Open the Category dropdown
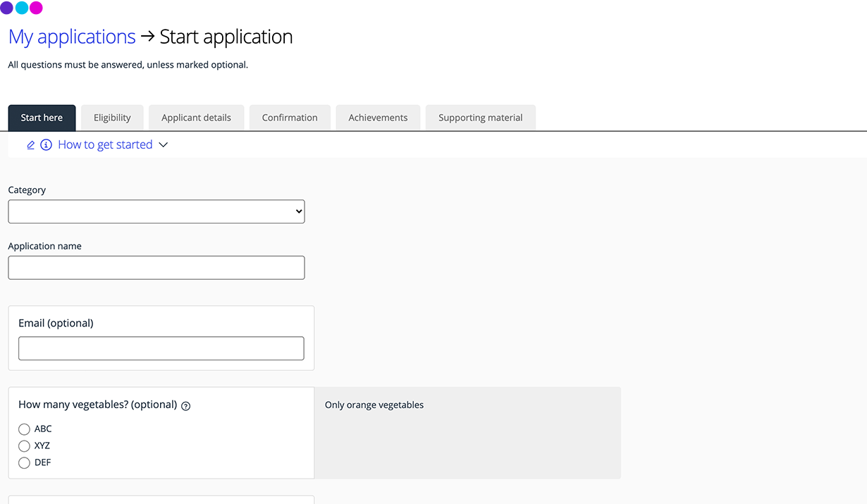The image size is (867, 504). [x=156, y=211]
